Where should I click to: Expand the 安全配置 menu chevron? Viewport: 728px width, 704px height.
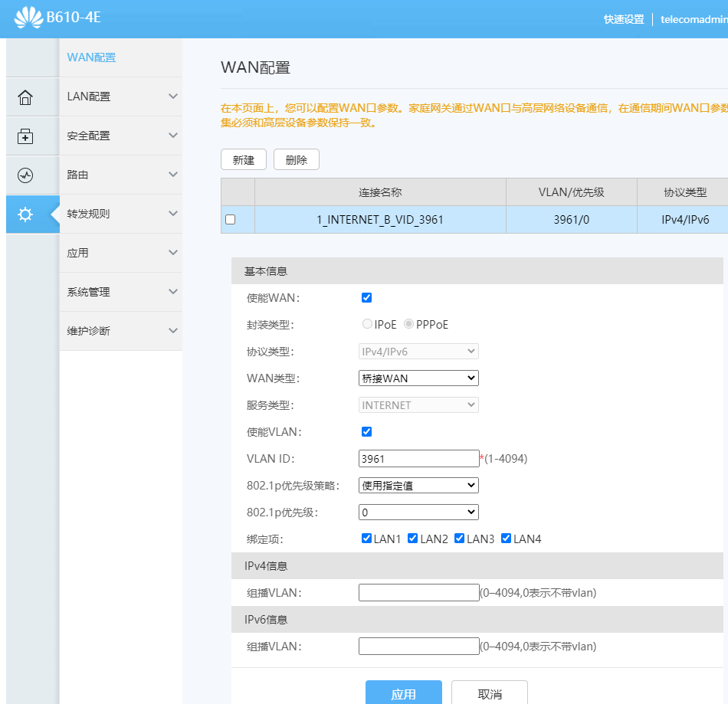[x=173, y=136]
